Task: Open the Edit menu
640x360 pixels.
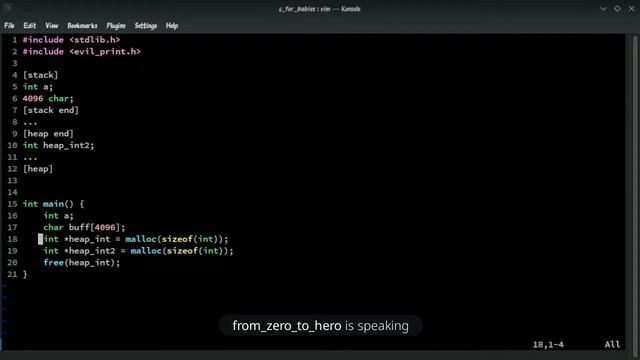Action: tap(29, 25)
